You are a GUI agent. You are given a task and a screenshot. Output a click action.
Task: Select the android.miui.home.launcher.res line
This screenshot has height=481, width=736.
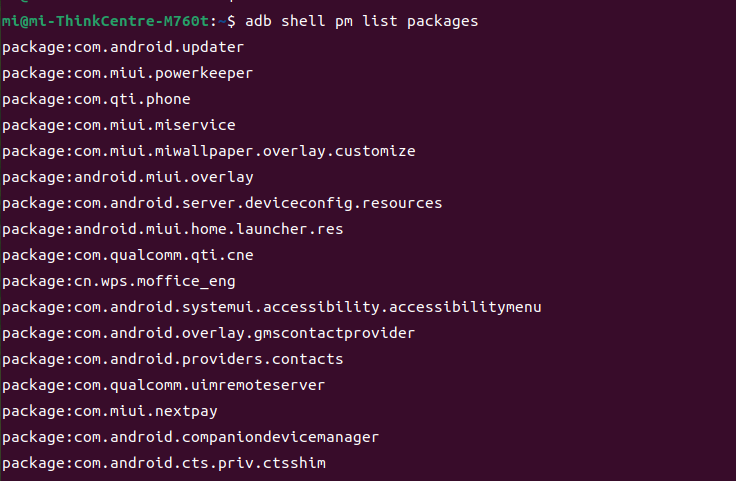point(172,229)
